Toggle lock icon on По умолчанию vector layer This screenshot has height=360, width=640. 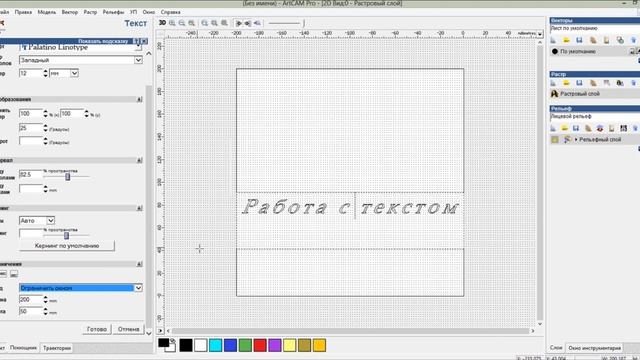[x=632, y=51]
